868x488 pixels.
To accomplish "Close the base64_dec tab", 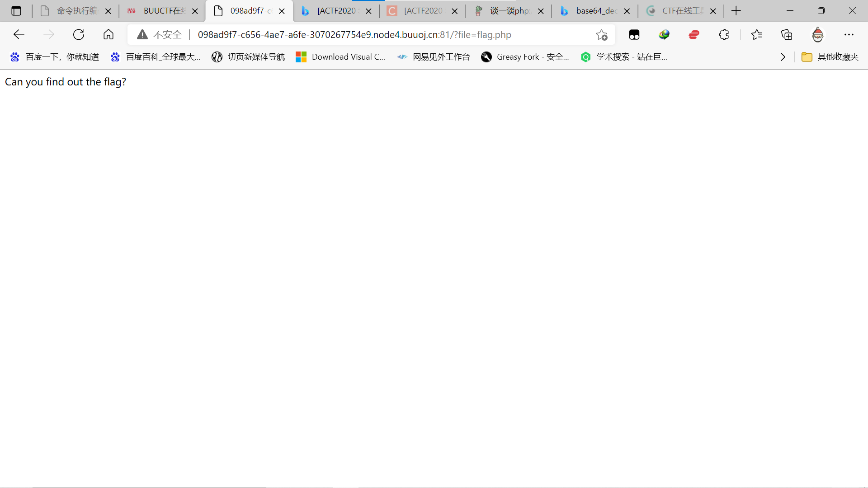I will click(x=627, y=11).
